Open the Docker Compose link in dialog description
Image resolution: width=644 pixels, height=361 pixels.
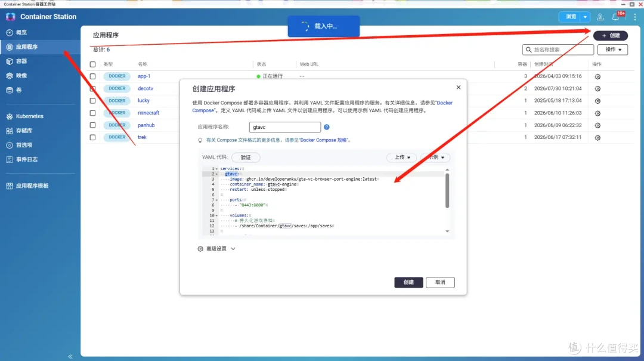pyautogui.click(x=445, y=103)
